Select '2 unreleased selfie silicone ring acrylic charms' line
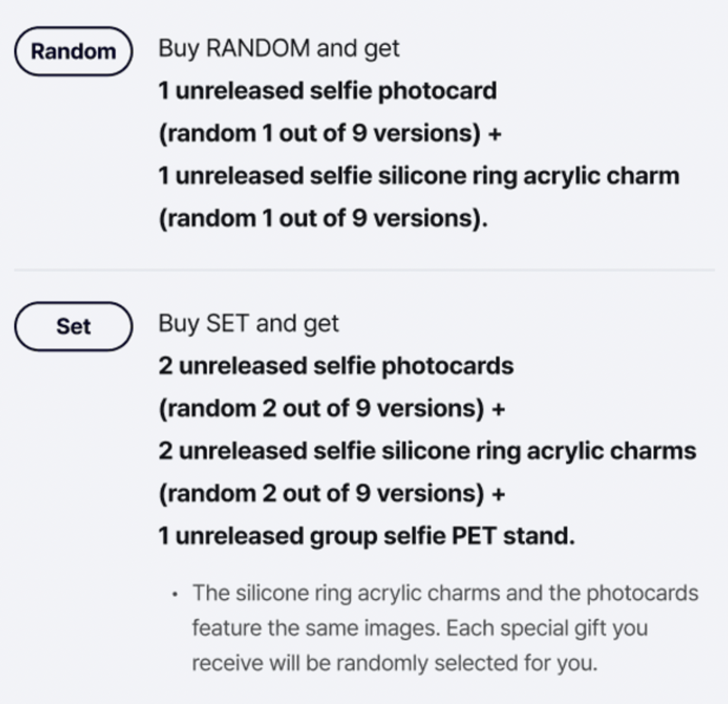Viewport: 728px width, 704px height. [x=427, y=451]
